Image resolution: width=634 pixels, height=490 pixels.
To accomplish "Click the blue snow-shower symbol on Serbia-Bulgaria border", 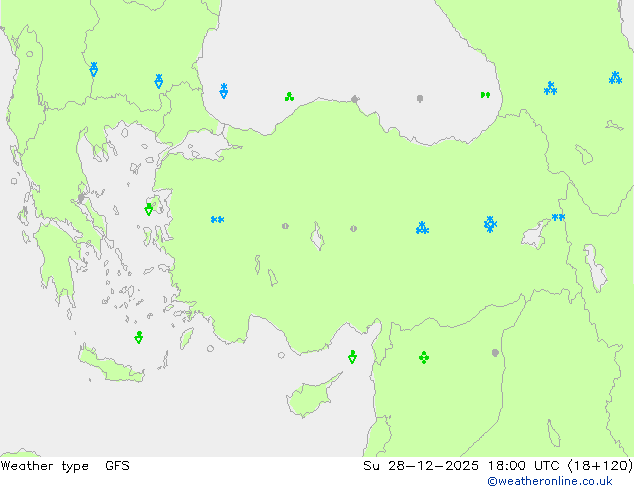I will tap(93, 70).
